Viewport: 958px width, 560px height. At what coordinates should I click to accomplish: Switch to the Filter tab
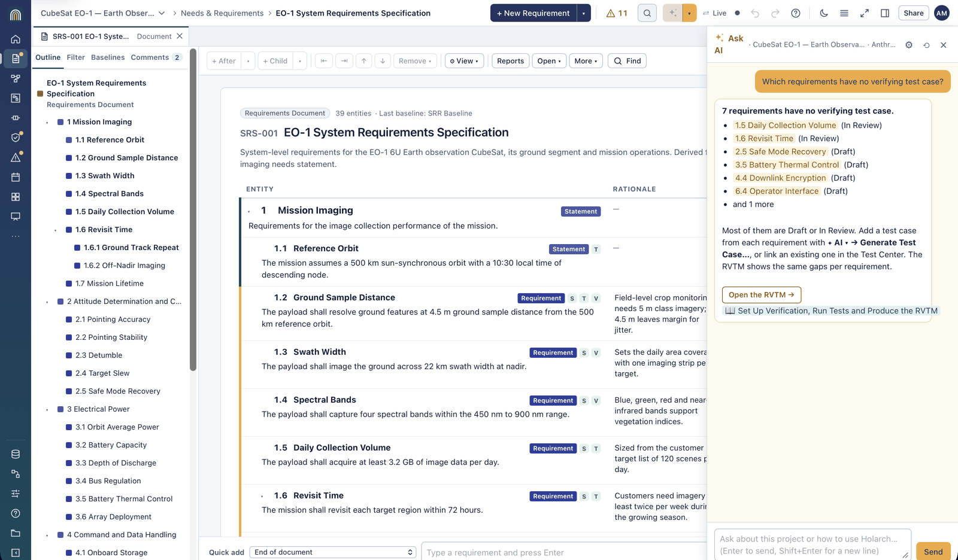[x=75, y=57]
